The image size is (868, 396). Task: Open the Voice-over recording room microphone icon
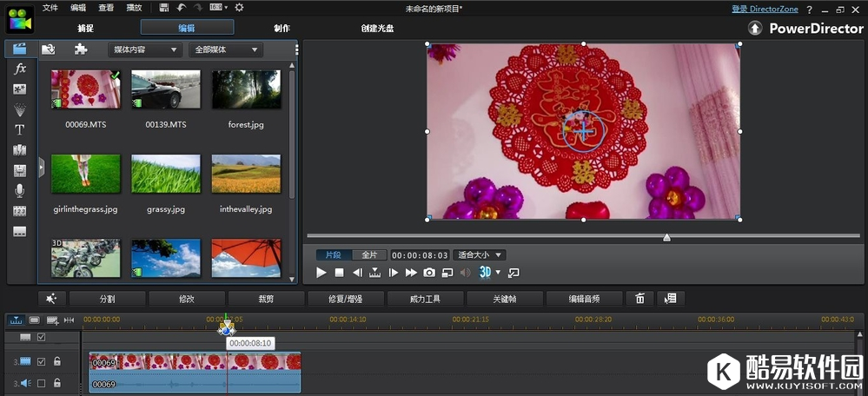20,191
